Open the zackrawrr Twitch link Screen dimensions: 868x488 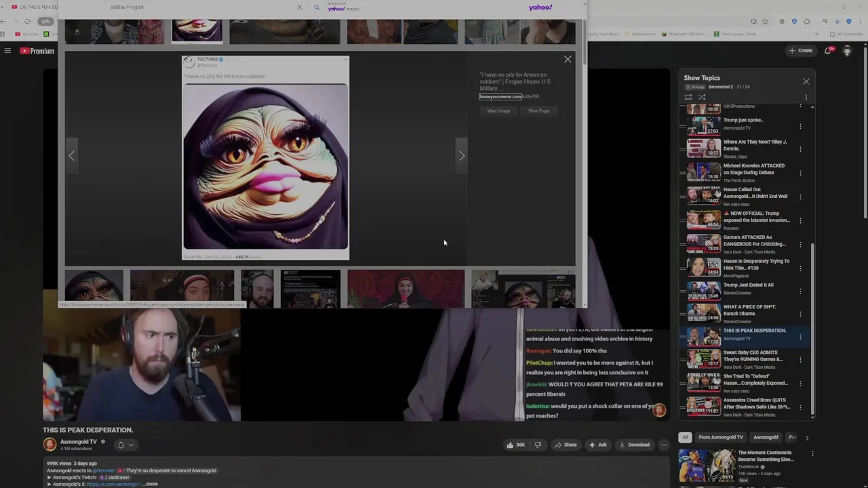113,477
